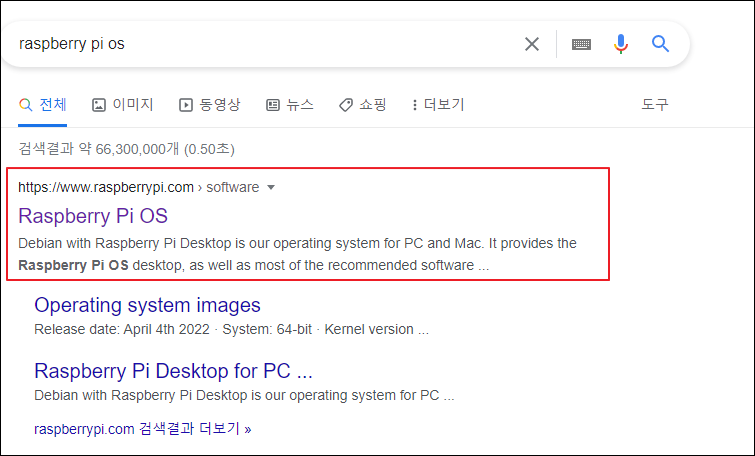Click the Release date: April 4th 2022 snippet
755x456 pixels.
click(122, 329)
